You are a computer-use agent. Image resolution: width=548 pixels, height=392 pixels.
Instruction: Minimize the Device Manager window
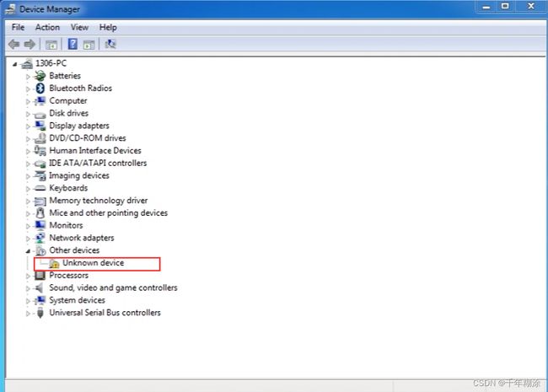pos(486,6)
